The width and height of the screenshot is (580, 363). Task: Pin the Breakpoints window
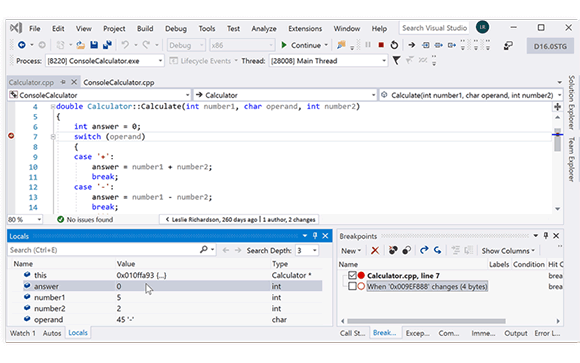pyautogui.click(x=546, y=236)
